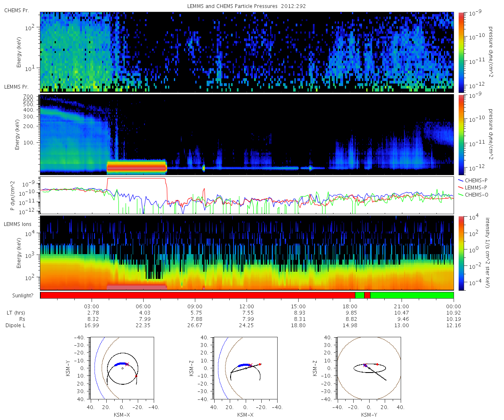This screenshot has width=504, height=420.
Task: Click Dipole L value 13.00
Action: click(x=402, y=325)
